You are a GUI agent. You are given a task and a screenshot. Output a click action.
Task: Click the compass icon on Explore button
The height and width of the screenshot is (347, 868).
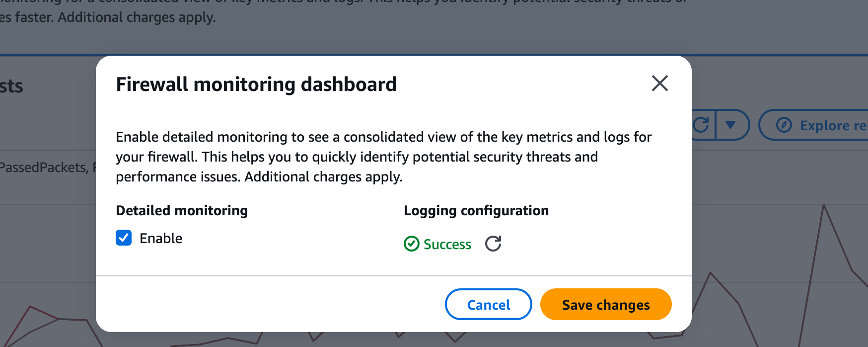(x=784, y=125)
